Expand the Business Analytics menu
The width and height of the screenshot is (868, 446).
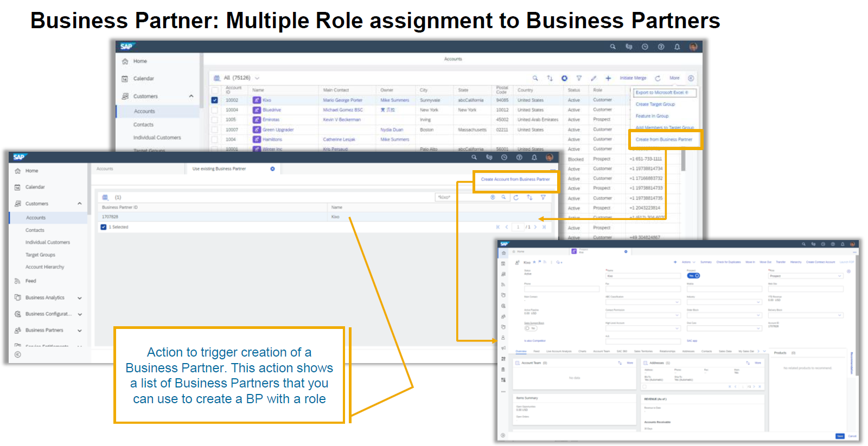tap(80, 298)
